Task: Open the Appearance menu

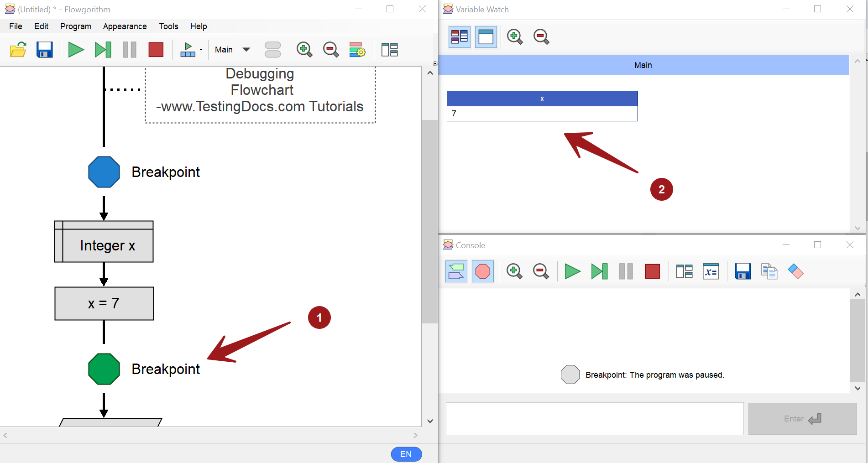Action: point(125,26)
